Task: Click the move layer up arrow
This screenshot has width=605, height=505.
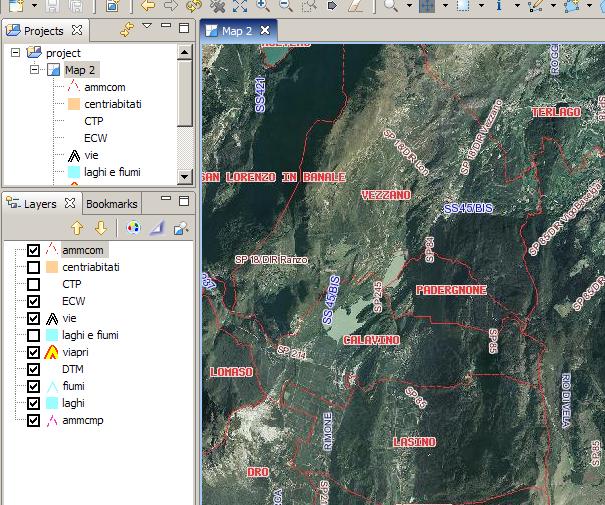Action: [x=77, y=228]
